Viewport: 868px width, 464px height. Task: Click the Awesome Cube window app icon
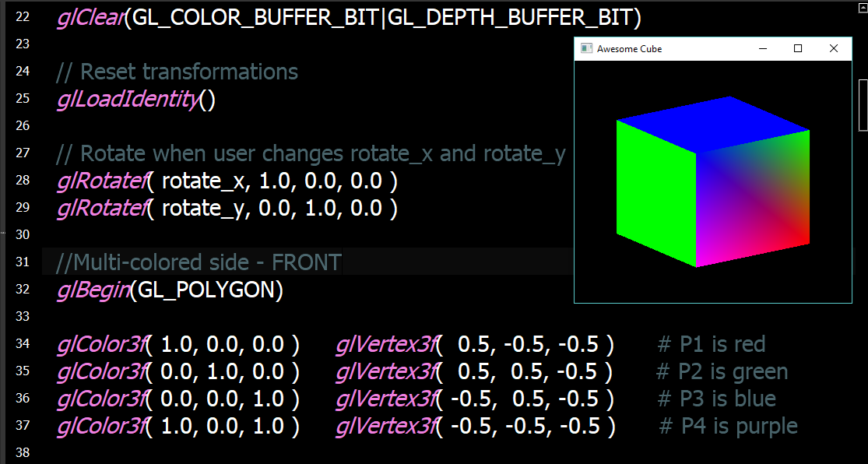586,48
